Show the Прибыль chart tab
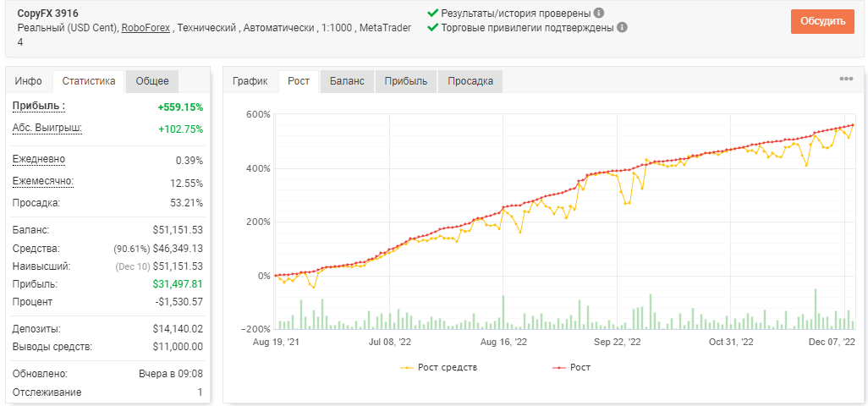This screenshot has width=868, height=406. tap(406, 81)
